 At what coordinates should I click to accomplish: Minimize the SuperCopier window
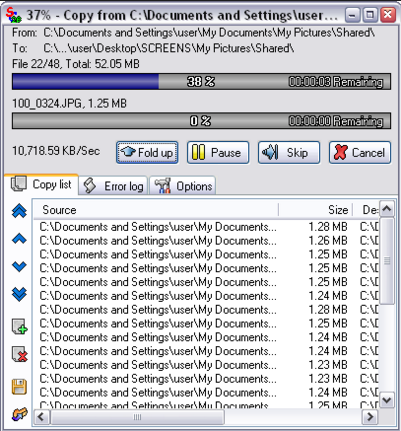pos(352,15)
